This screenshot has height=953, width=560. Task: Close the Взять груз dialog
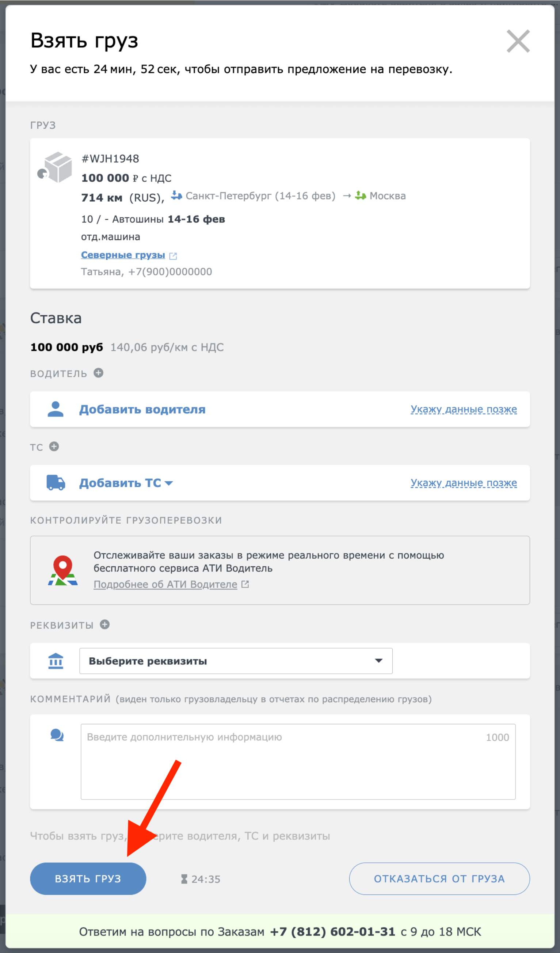point(518,41)
